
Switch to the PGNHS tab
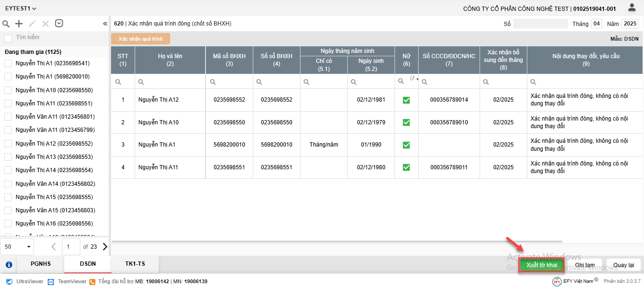tap(41, 264)
